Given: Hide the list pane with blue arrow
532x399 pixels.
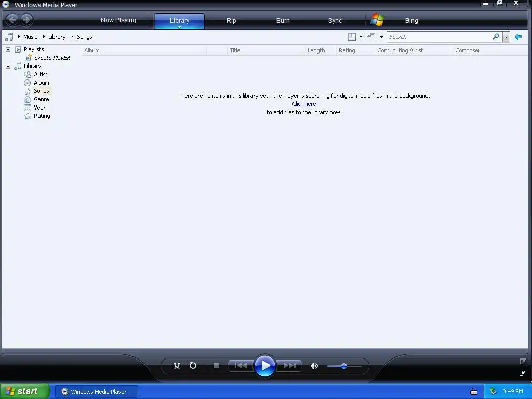Looking at the screenshot, I should tap(518, 37).
